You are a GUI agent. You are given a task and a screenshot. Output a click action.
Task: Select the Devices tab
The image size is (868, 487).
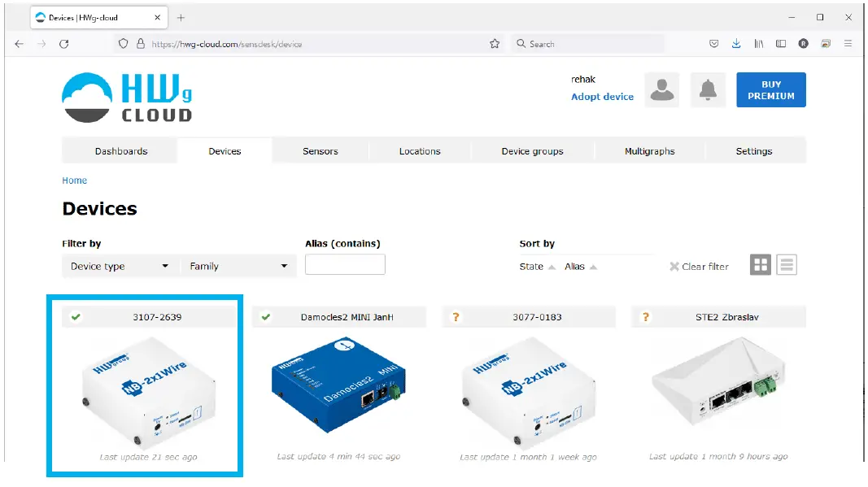[225, 151]
